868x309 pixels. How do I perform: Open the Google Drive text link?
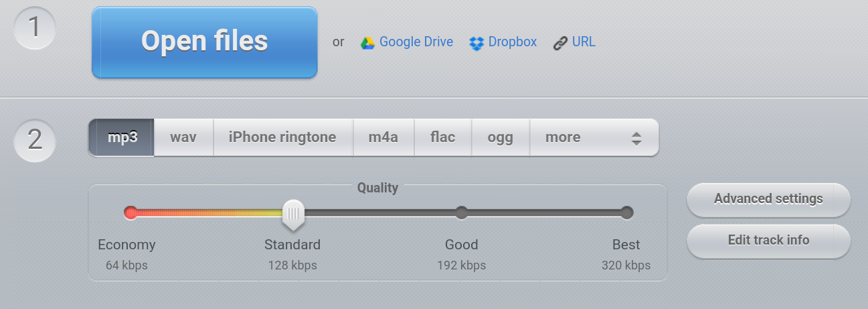click(416, 42)
